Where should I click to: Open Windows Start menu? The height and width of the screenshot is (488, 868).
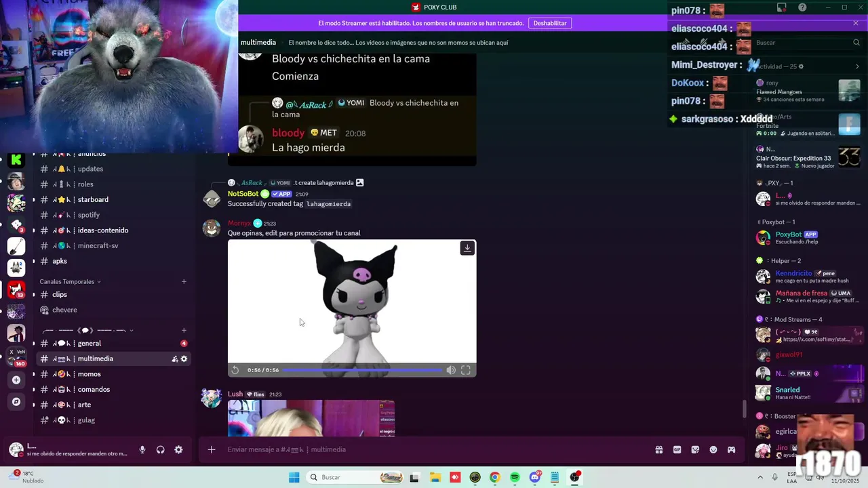point(294,477)
